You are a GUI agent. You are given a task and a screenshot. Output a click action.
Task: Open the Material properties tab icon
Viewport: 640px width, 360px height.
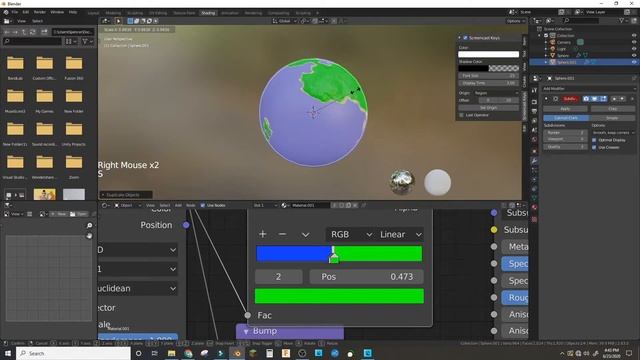tap(534, 208)
